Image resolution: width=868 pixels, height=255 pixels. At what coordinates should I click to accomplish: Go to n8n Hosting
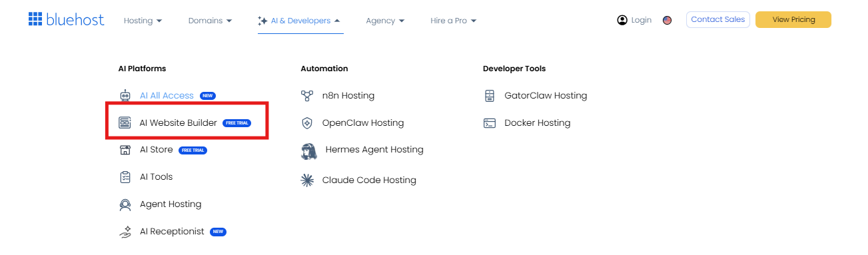pos(348,95)
